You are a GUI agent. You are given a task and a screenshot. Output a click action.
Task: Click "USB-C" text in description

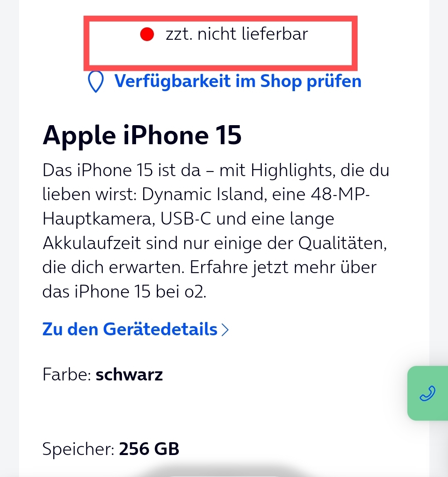(185, 218)
